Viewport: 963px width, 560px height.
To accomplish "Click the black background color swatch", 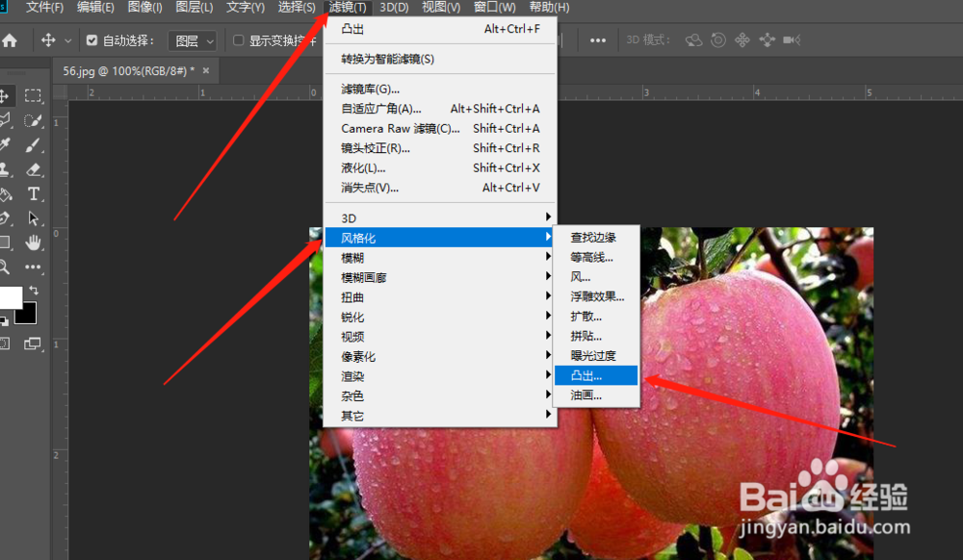I will click(28, 314).
